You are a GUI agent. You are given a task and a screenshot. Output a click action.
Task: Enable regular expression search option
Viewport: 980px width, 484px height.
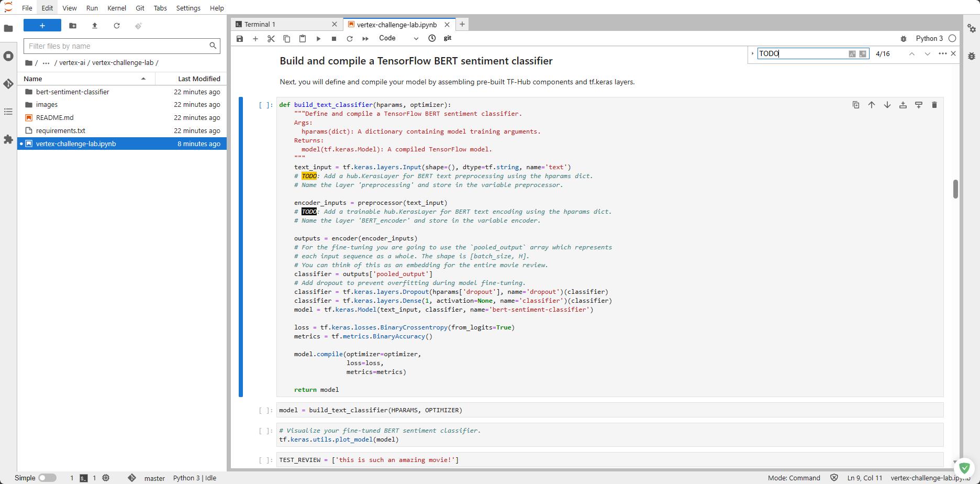tap(863, 53)
